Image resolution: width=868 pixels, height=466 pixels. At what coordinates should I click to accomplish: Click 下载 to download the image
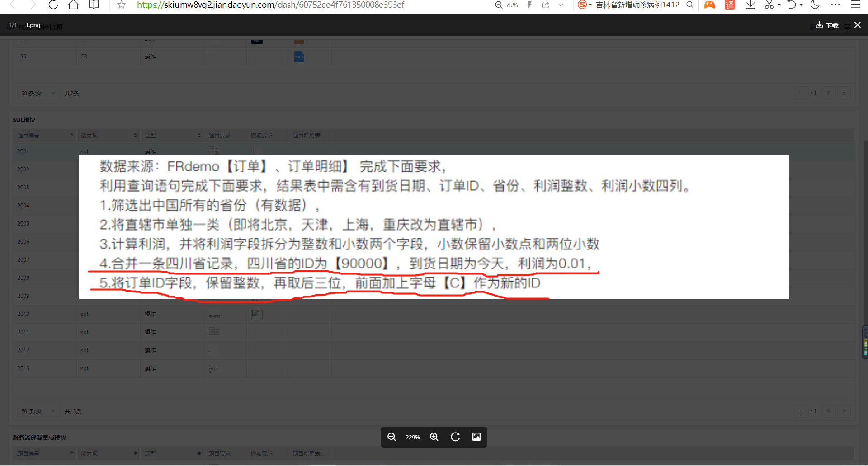tap(827, 25)
